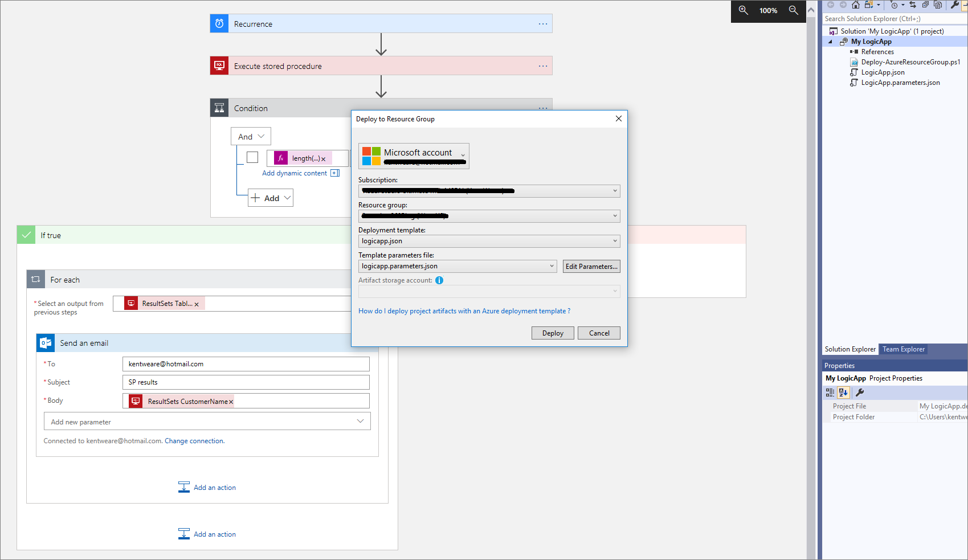
Task: Click the Outlook icon on Send an email
Action: (46, 343)
